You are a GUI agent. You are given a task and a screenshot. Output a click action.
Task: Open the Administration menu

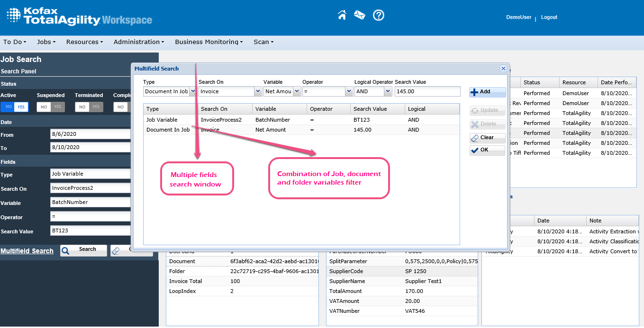(x=138, y=42)
